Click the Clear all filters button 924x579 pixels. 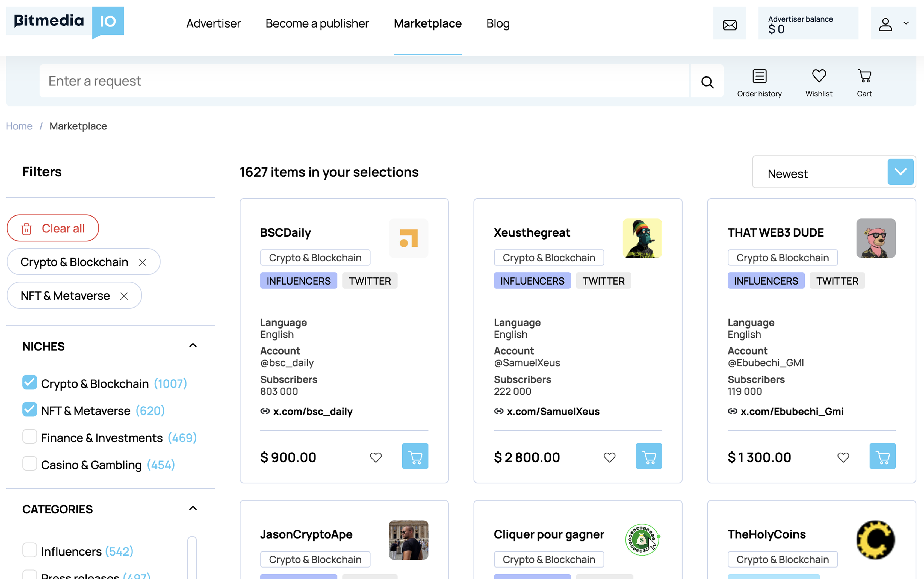53,228
